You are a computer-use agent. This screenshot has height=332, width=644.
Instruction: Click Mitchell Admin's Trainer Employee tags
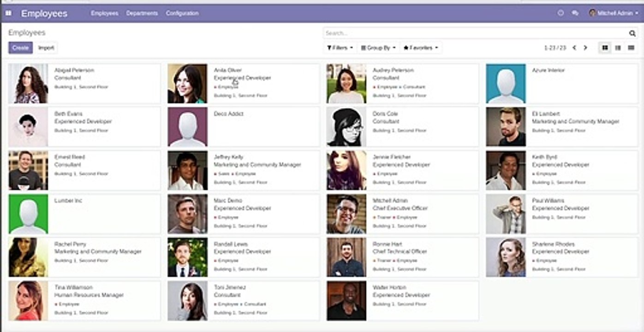(395, 217)
